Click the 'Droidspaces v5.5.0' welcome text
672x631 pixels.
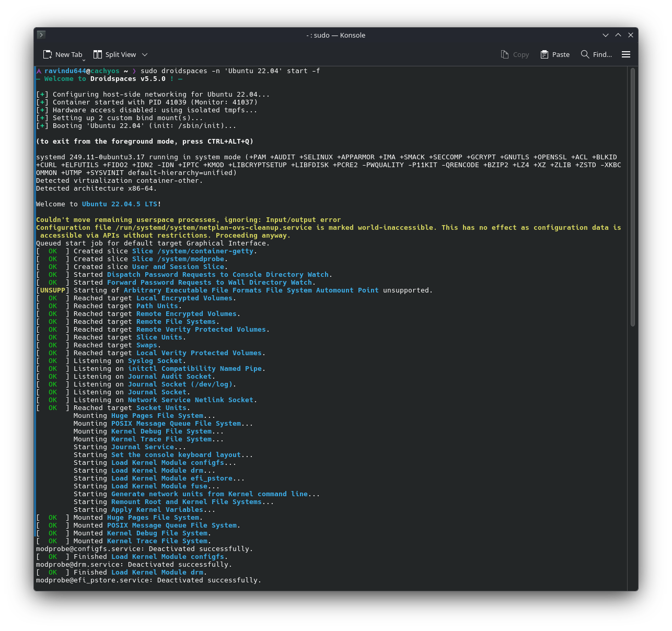(128, 79)
